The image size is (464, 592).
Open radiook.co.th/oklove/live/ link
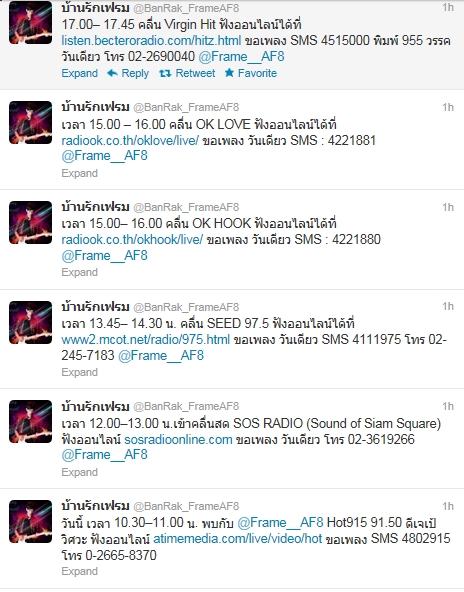click(130, 140)
